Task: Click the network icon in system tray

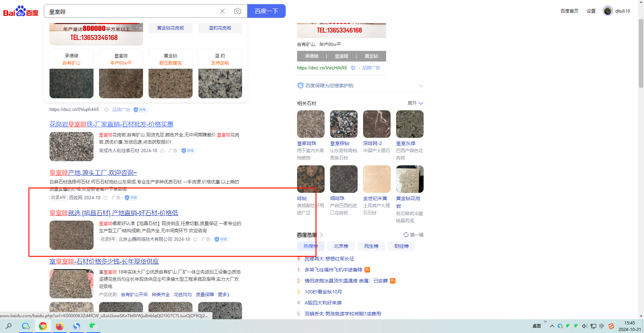Action: tap(593, 326)
